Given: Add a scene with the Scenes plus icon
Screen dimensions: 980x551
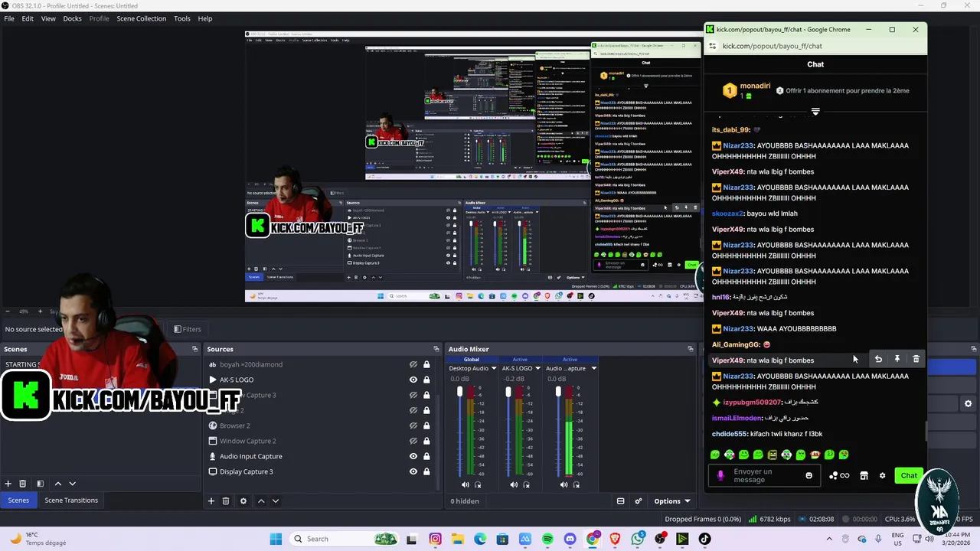Looking at the screenshot, I should click(8, 484).
